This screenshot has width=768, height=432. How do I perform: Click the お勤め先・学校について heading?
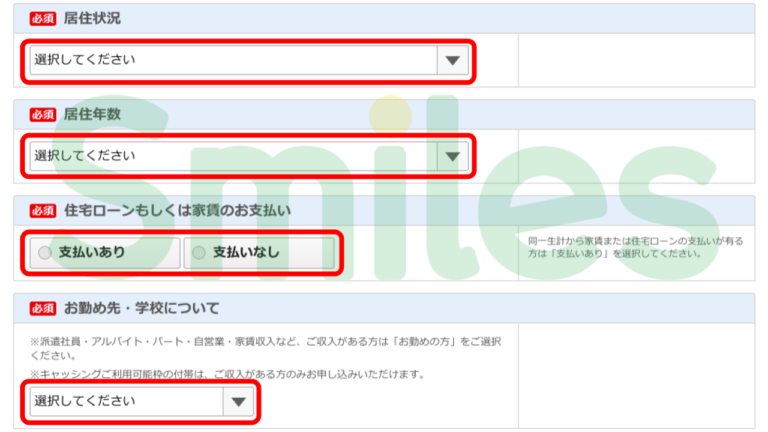coord(142,308)
